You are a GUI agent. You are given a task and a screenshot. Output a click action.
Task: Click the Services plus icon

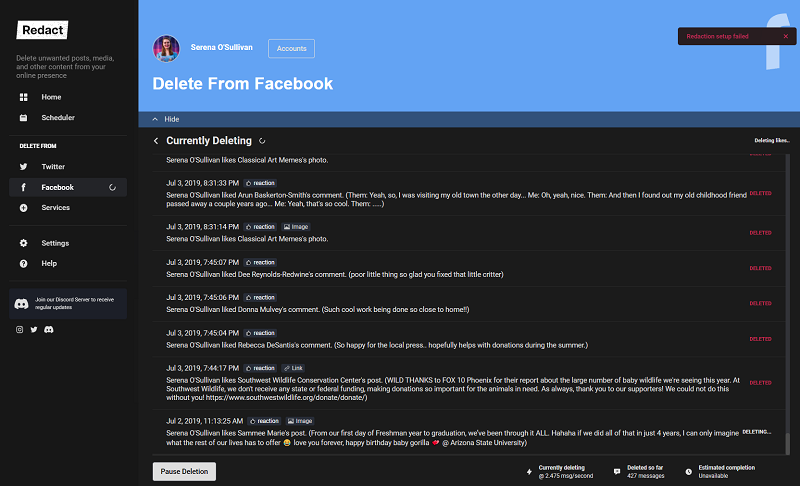[23, 208]
